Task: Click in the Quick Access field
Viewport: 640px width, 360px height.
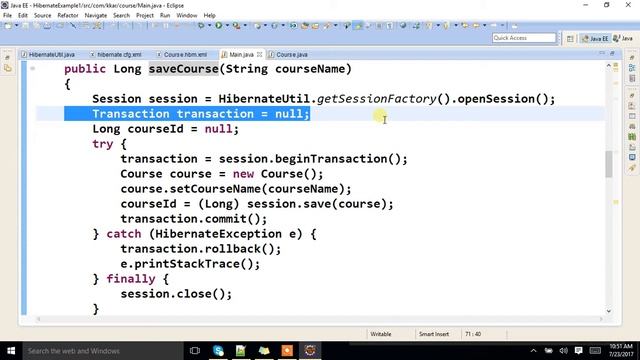Action: [x=524, y=38]
